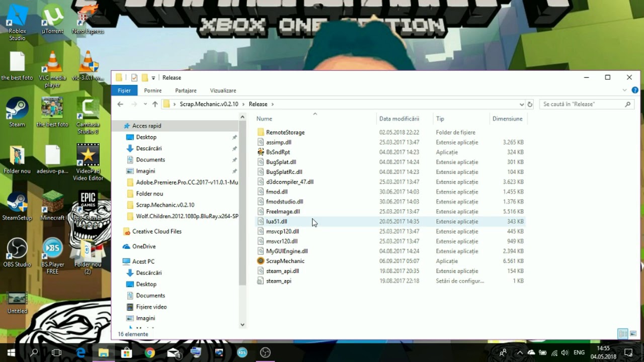
Task: Open the address bar dropdown arrow
Action: [522, 104]
